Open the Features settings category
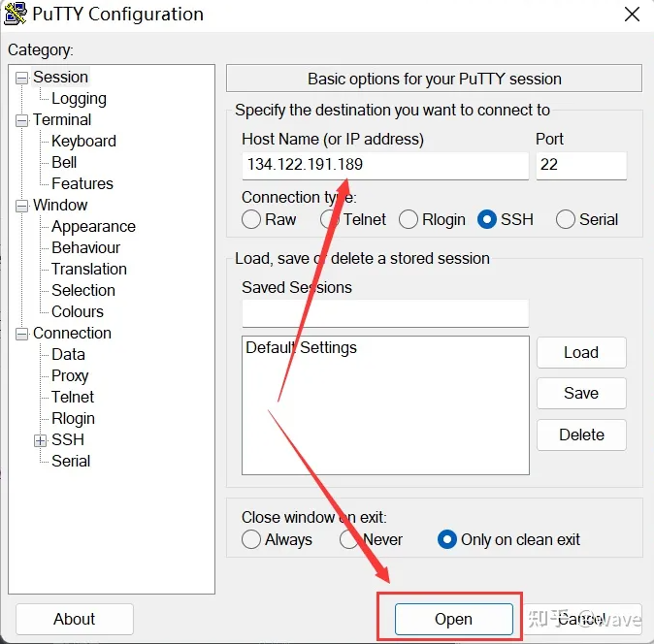The image size is (654, 644). [x=82, y=184]
